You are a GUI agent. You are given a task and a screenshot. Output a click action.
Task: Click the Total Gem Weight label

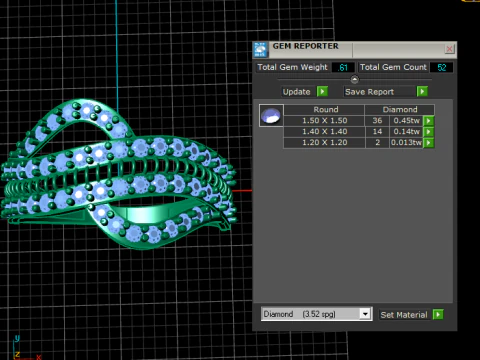point(292,67)
